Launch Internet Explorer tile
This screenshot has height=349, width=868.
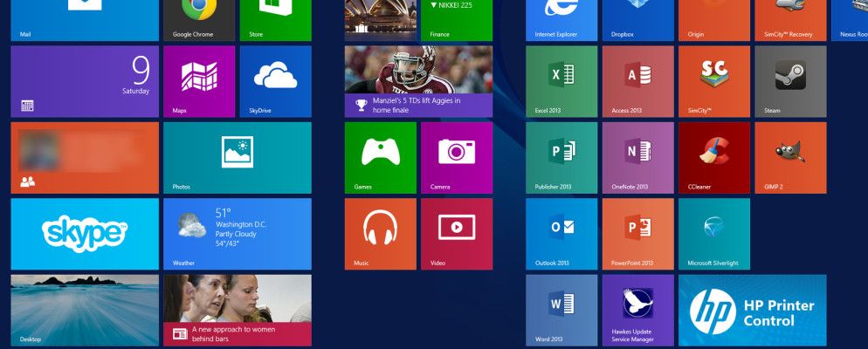coord(561,20)
